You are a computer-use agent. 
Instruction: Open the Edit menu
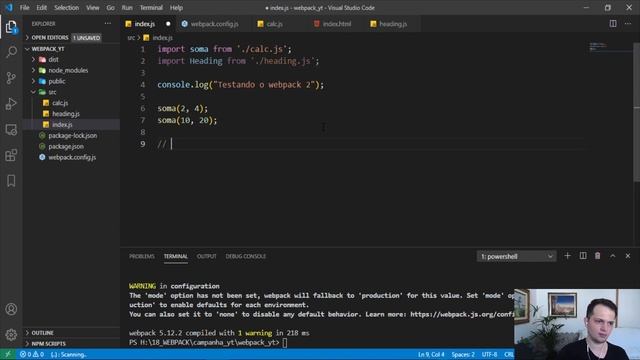coord(42,8)
